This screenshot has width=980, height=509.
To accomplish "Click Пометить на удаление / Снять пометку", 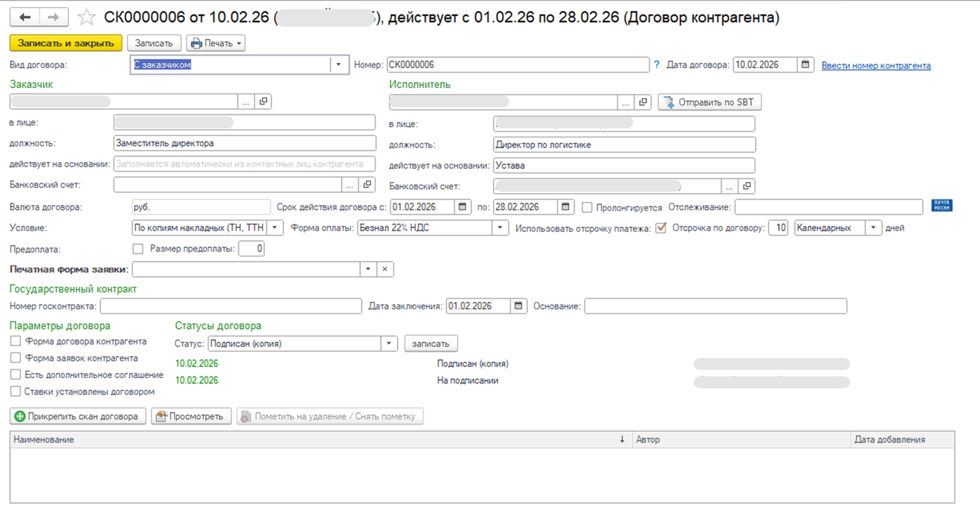I will [x=330, y=416].
